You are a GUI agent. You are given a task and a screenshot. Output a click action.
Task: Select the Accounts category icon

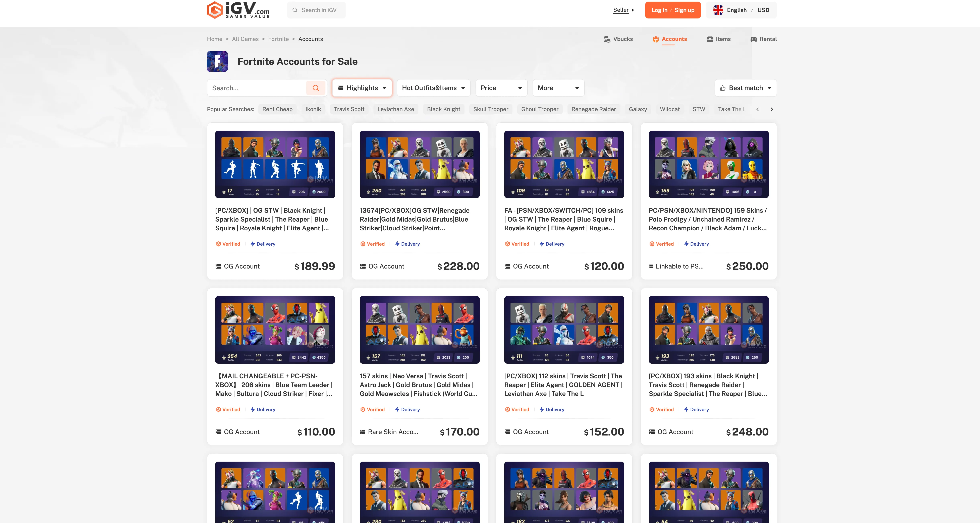[656, 39]
